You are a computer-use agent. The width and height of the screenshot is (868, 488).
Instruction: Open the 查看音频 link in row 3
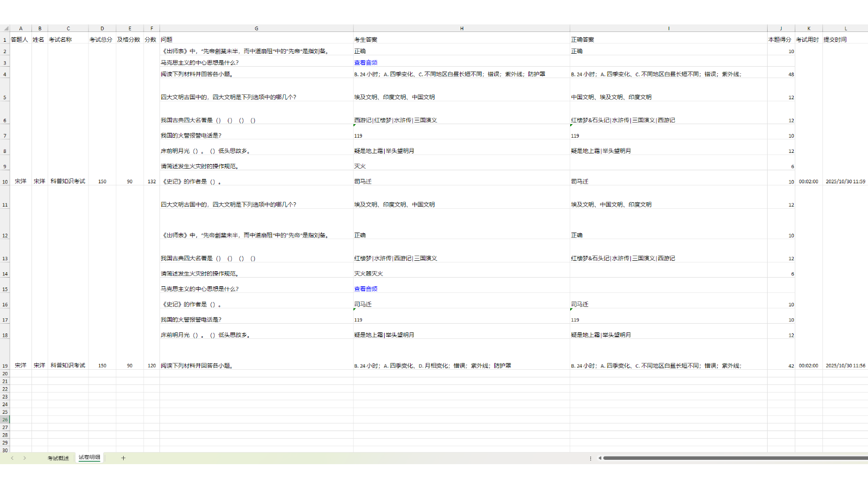(365, 62)
